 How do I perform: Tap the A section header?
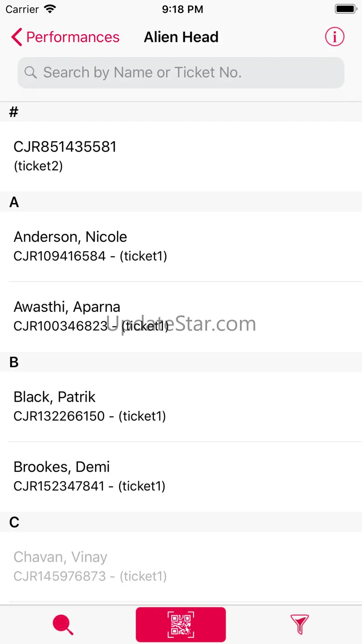click(14, 202)
